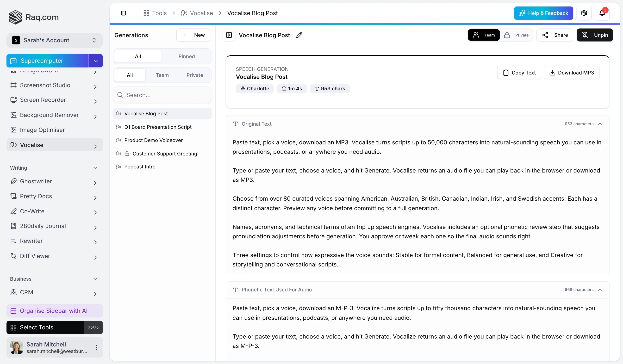Viewport: 623px width, 364px height.
Task: Go to Tools breadcrumb link
Action: (155, 13)
